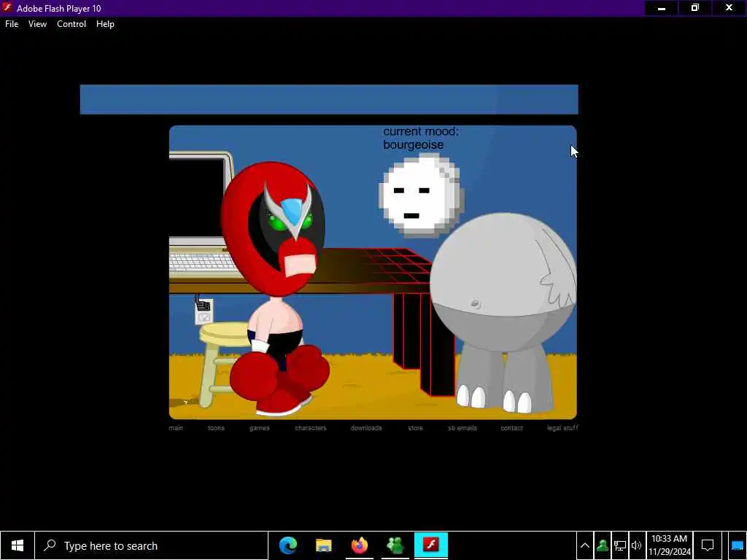
Task: Click the taskbar search box
Action: [152, 545]
